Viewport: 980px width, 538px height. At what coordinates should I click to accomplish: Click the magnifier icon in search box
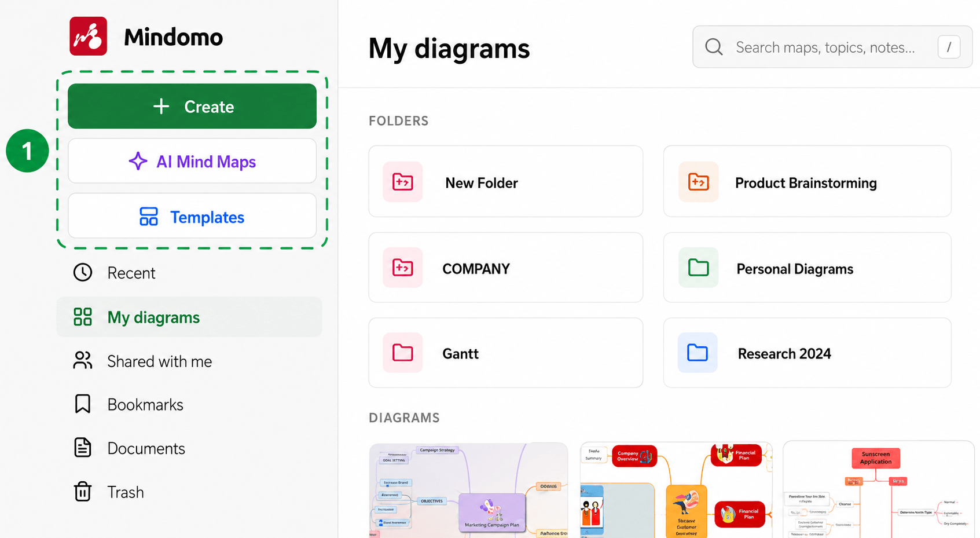coord(714,47)
